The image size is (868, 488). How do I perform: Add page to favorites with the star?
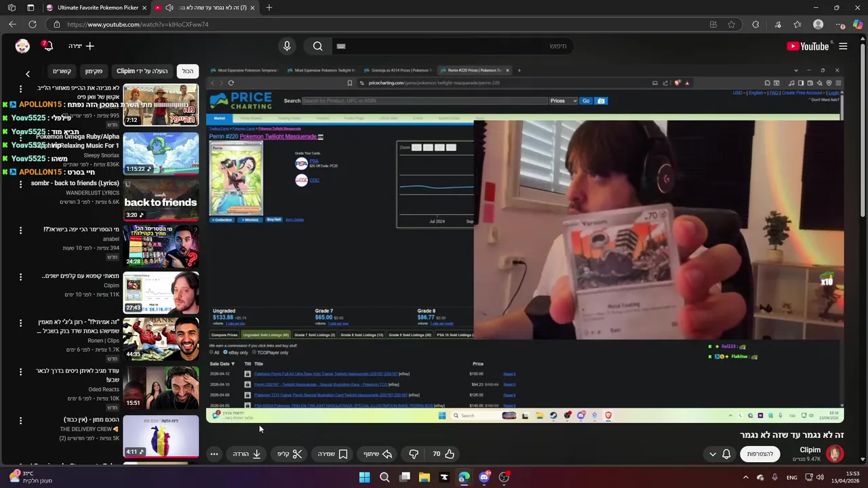pyautogui.click(x=731, y=24)
